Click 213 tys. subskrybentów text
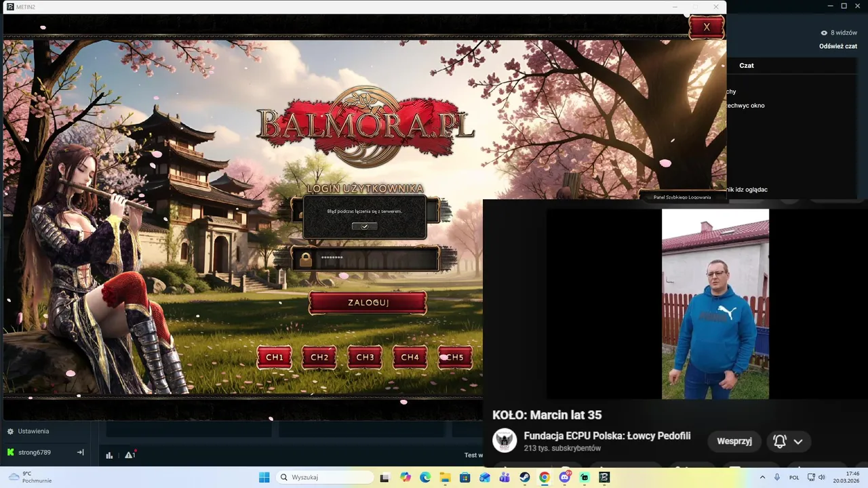 [x=562, y=449]
